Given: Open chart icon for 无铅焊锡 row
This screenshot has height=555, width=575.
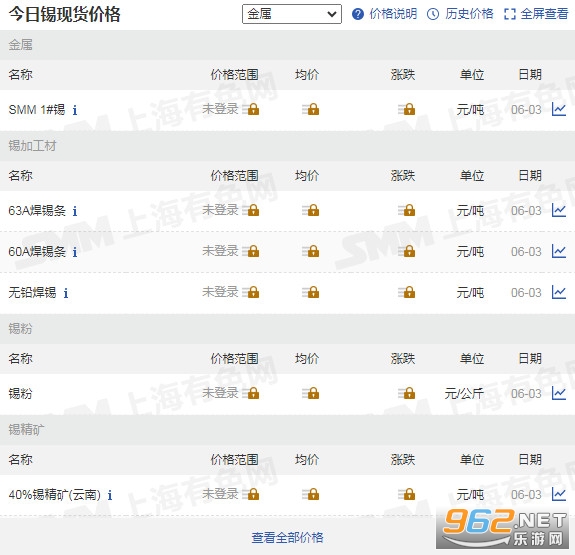Looking at the screenshot, I should 559,293.
